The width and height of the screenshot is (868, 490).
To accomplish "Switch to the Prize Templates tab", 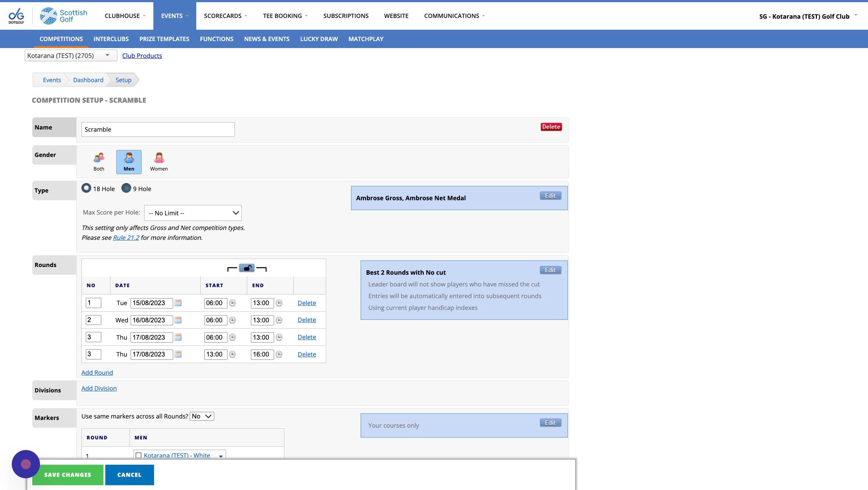I will 164,39.
